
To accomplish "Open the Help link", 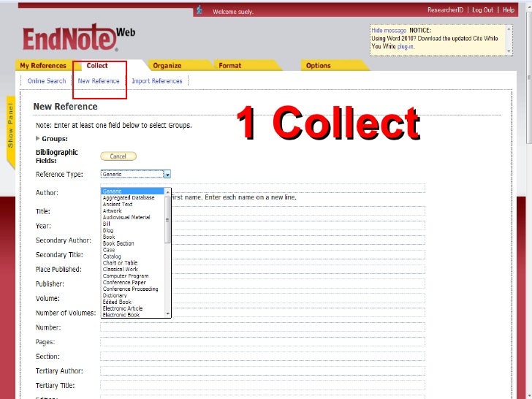I will point(509,9).
